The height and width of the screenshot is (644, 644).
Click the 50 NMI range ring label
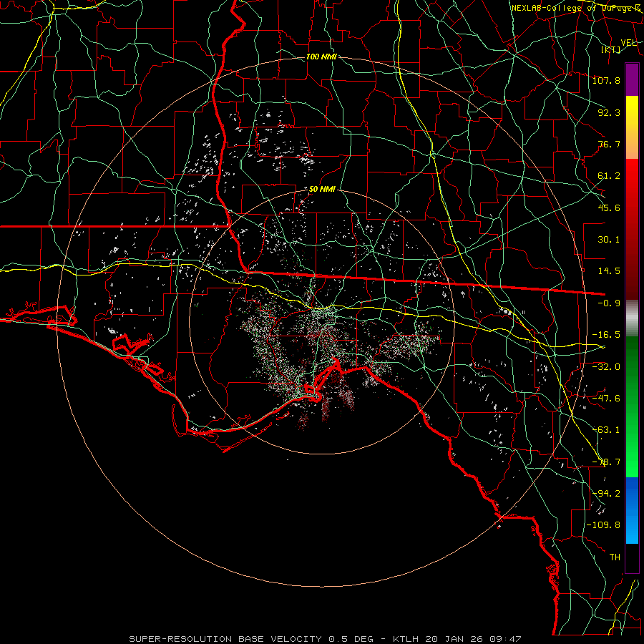[322, 190]
